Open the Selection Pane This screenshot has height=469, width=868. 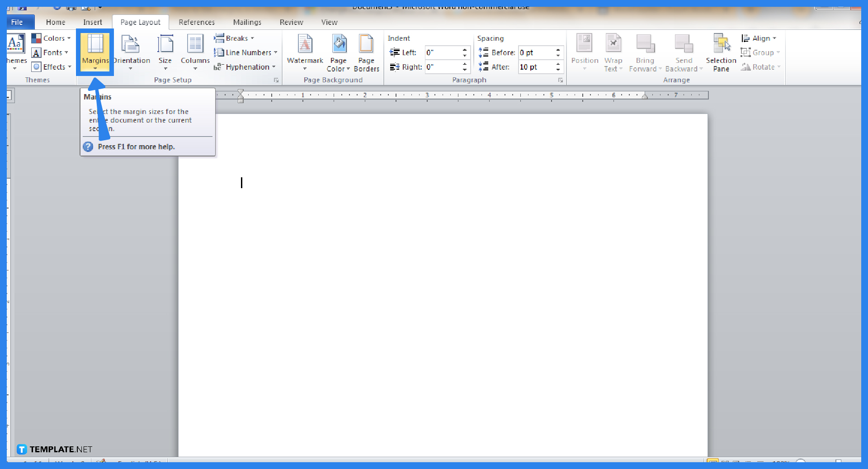click(x=721, y=52)
